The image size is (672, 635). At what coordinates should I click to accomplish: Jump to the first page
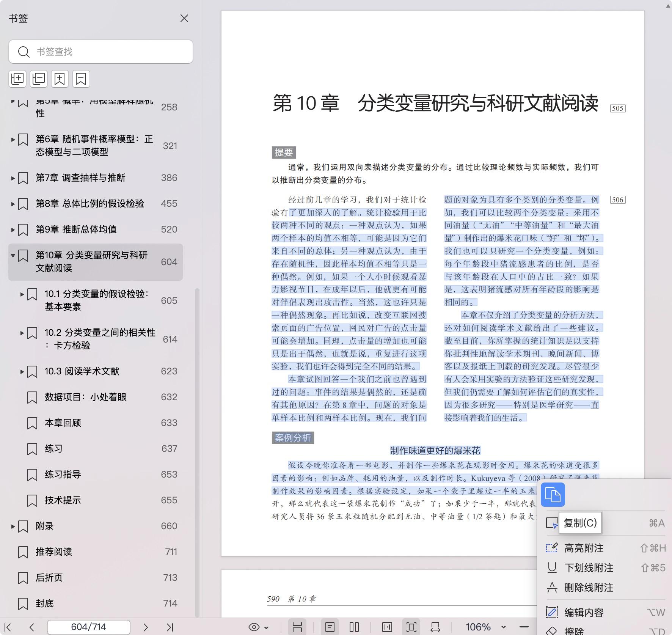pyautogui.click(x=8, y=627)
